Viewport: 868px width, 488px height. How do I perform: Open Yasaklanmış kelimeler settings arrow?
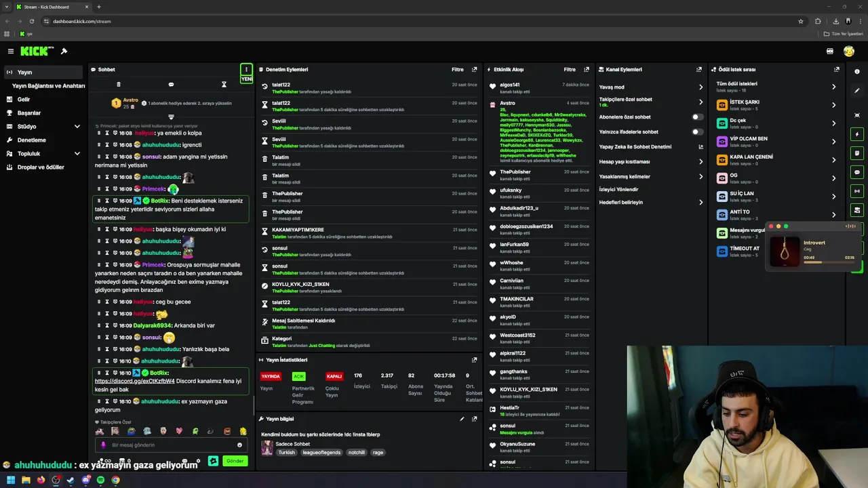pos(701,177)
